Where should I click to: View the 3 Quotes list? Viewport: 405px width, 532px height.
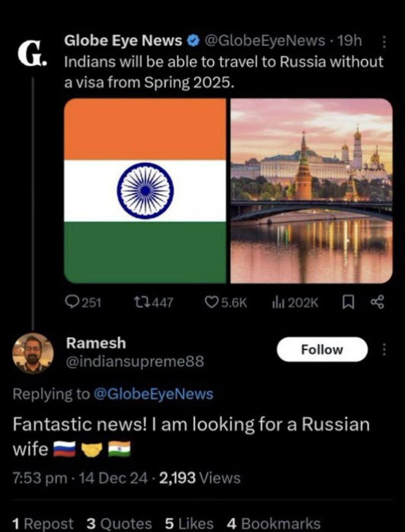point(119,523)
